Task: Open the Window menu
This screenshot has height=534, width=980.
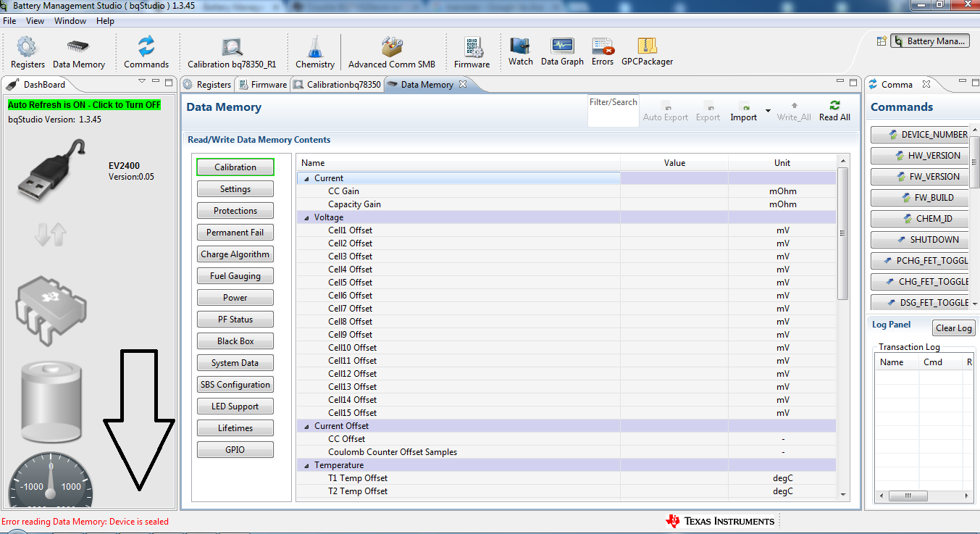Action: (70, 21)
